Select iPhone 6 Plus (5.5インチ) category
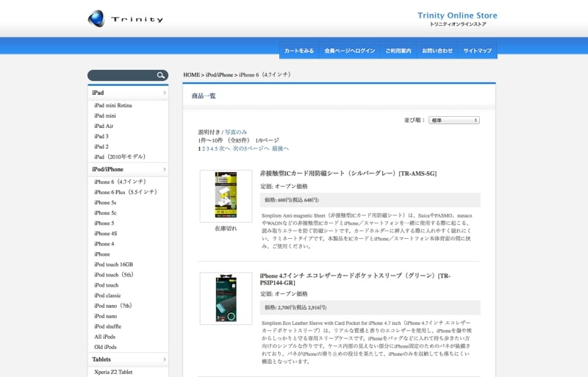The image size is (588, 377). point(125,192)
